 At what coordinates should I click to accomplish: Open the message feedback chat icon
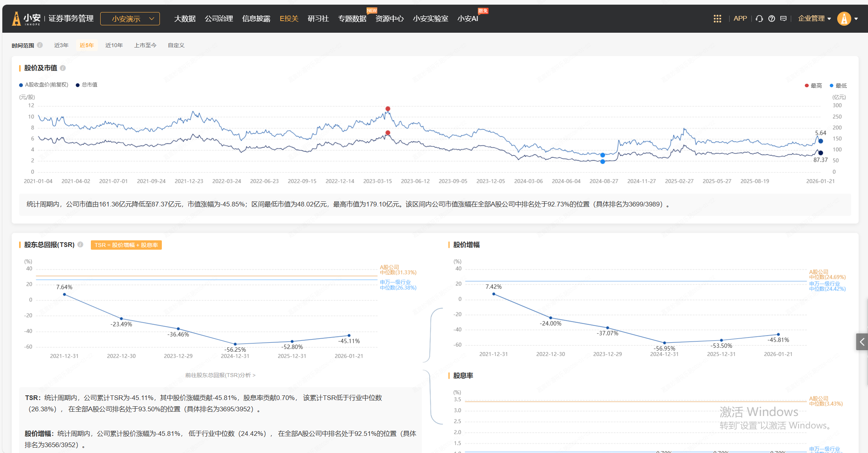[x=783, y=19]
